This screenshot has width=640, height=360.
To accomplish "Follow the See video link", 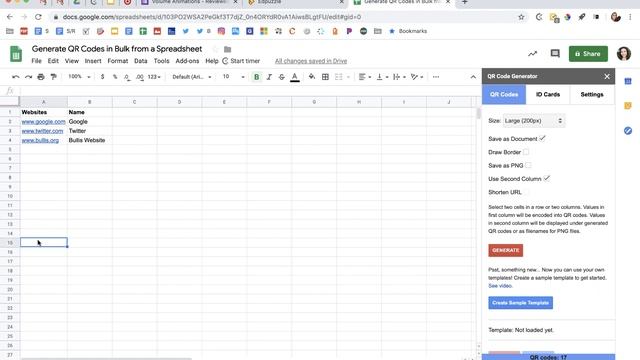I will click(x=500, y=286).
